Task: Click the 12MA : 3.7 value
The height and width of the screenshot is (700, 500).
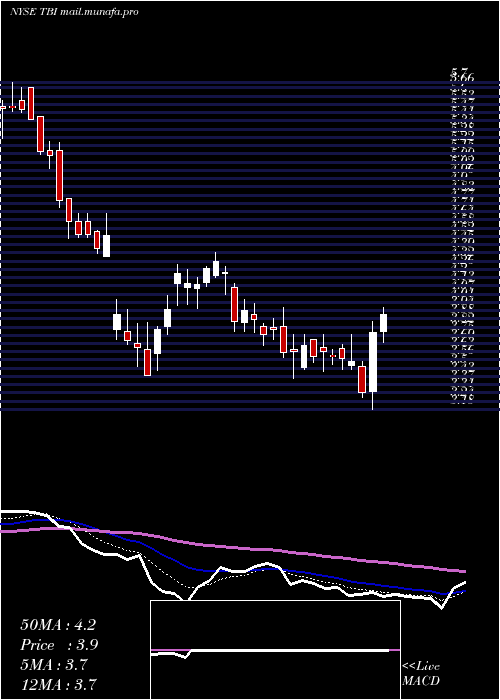Action: click(59, 684)
